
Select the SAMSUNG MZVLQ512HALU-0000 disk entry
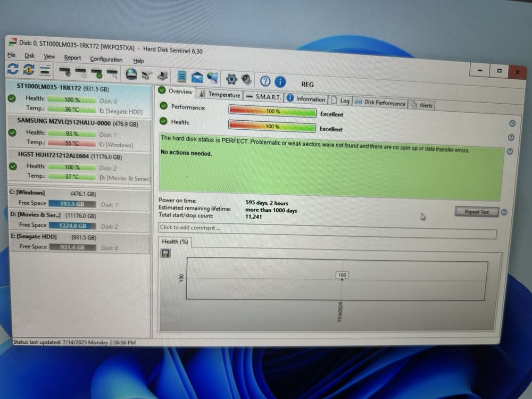pyautogui.click(x=79, y=133)
